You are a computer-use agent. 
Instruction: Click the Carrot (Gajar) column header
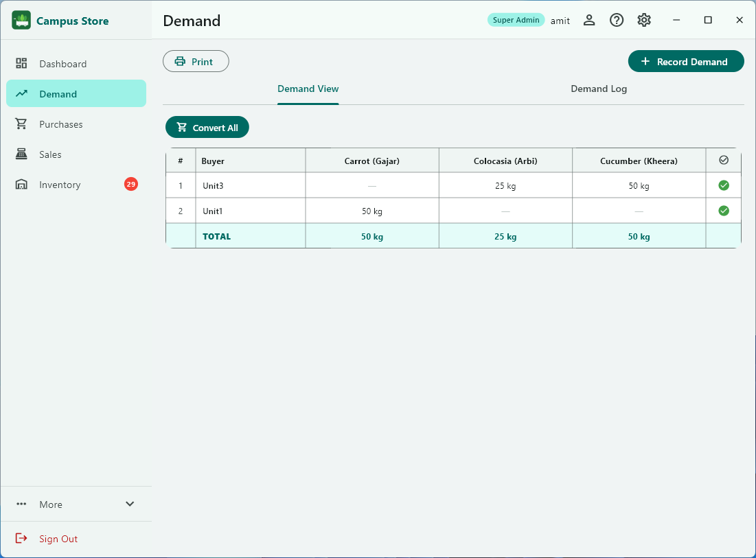[x=371, y=161]
